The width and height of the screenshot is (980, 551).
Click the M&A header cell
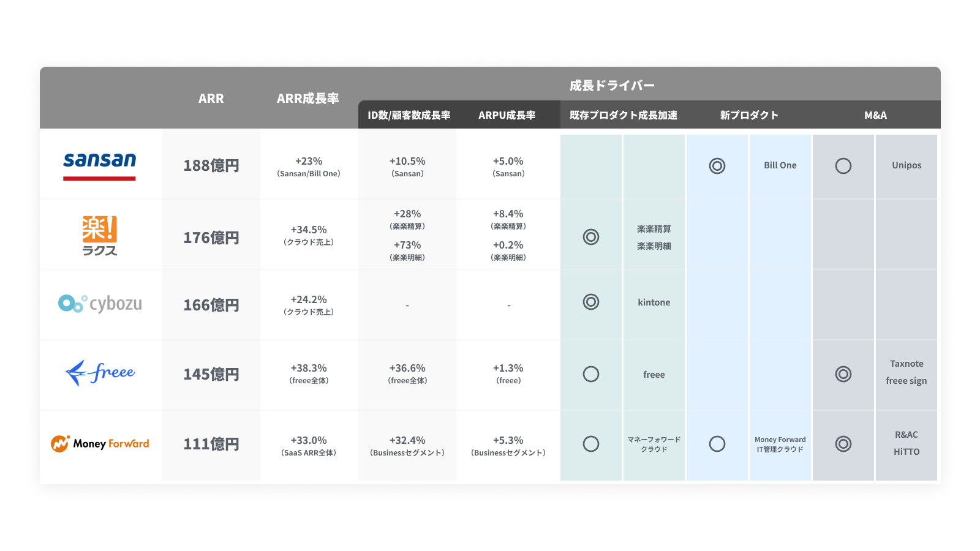tap(875, 114)
